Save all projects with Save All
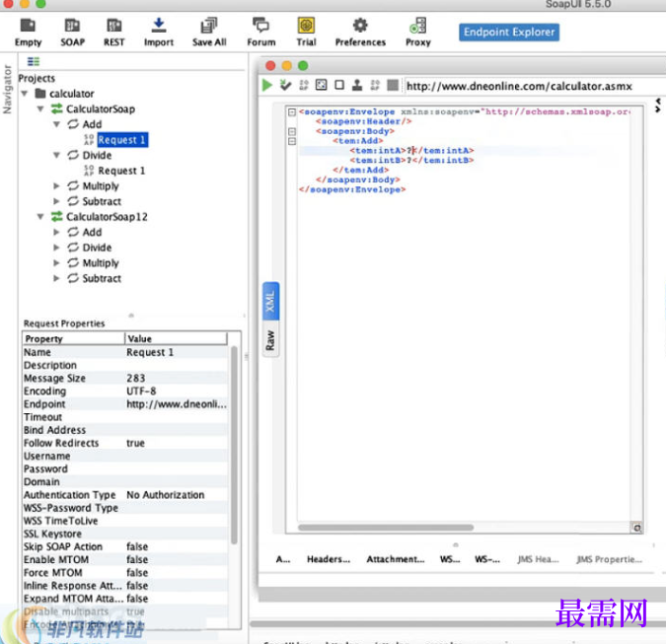Screen dimensions: 666x644 [209, 33]
